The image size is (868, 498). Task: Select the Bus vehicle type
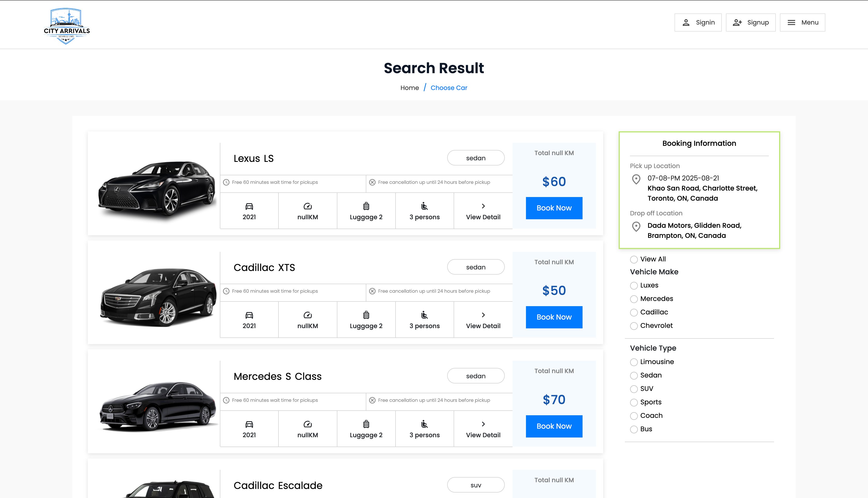coord(634,429)
